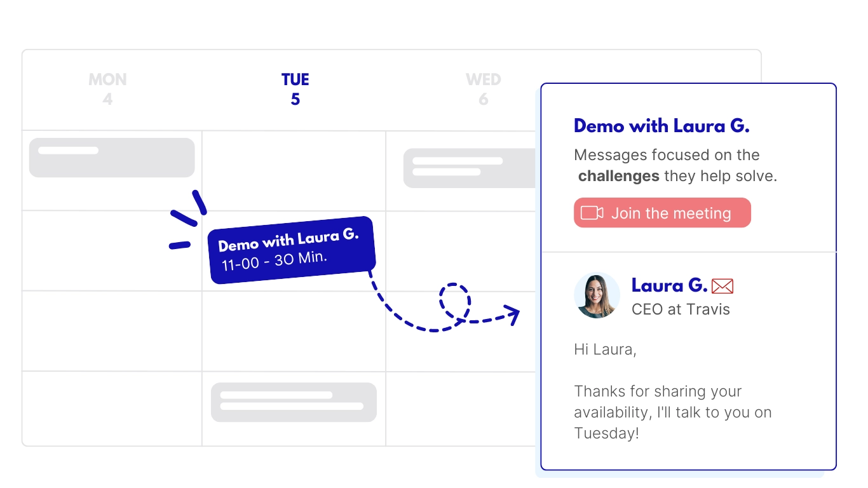This screenshot has height=488, width=868.
Task: Click the Hi Laura greeting line
Action: click(x=605, y=349)
